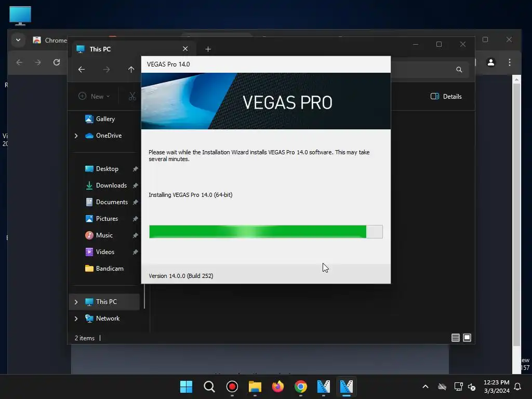Open Chrome tab search dropdown arrow

(18, 40)
